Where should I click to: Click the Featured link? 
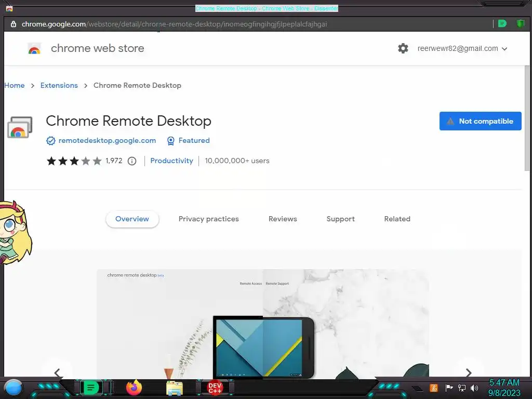click(194, 140)
